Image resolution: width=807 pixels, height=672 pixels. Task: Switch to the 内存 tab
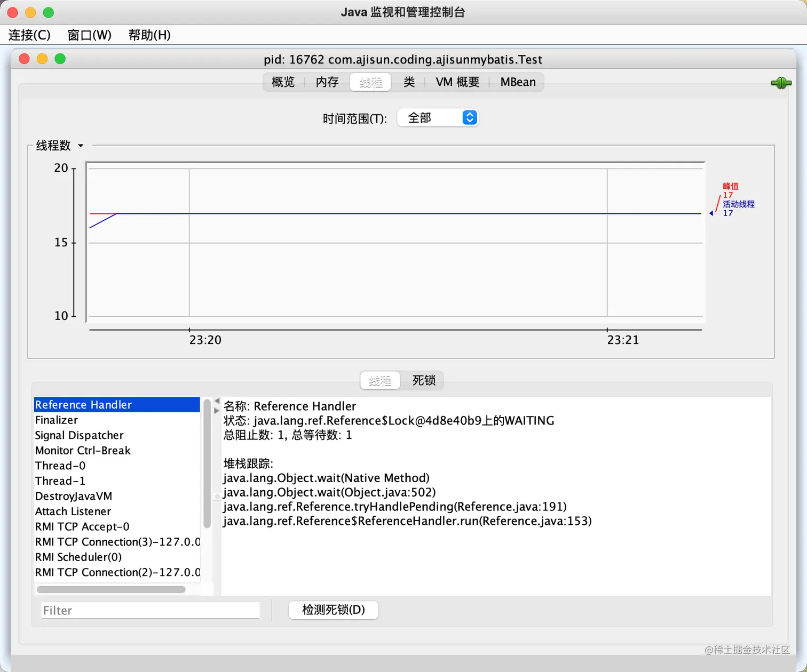(326, 82)
